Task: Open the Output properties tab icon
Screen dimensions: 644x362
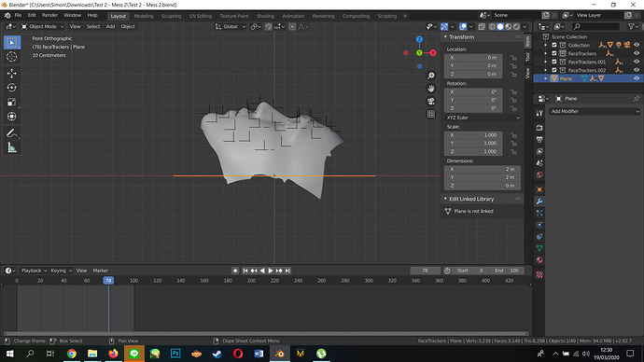Action: [x=539, y=140]
